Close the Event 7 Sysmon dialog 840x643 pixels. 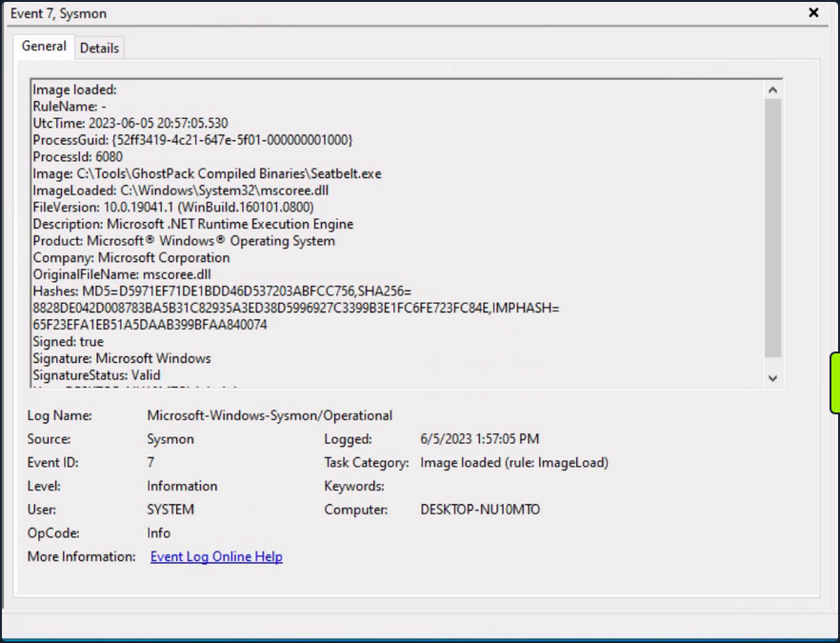(812, 12)
